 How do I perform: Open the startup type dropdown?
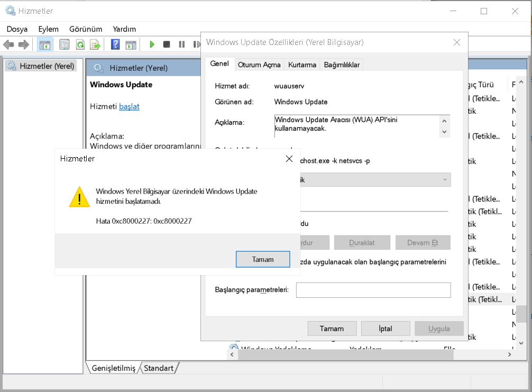coord(445,179)
